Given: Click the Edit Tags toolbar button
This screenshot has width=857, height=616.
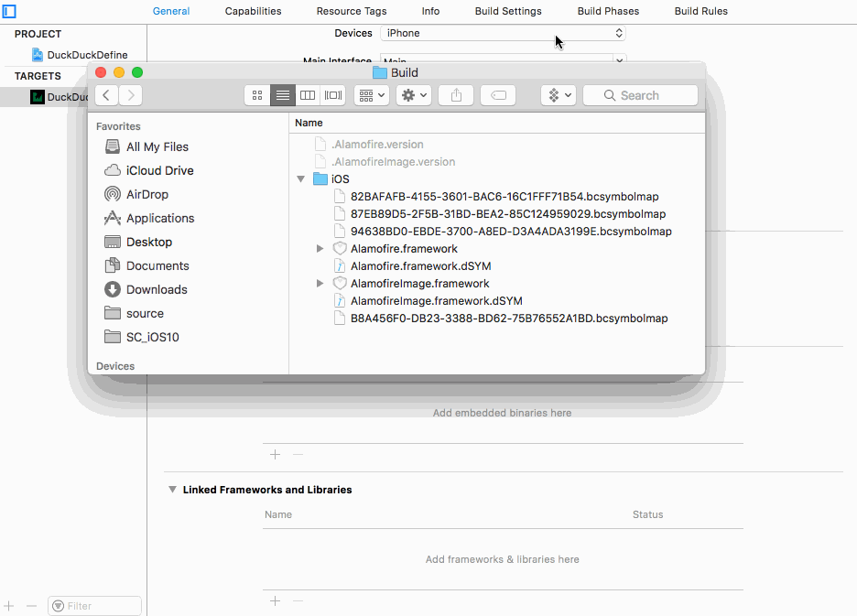Looking at the screenshot, I should [x=498, y=95].
